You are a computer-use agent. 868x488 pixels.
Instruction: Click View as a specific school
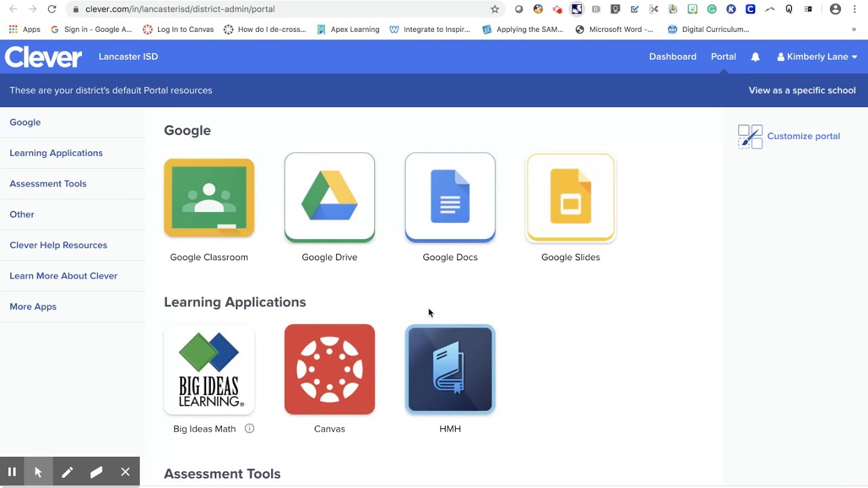pyautogui.click(x=802, y=90)
